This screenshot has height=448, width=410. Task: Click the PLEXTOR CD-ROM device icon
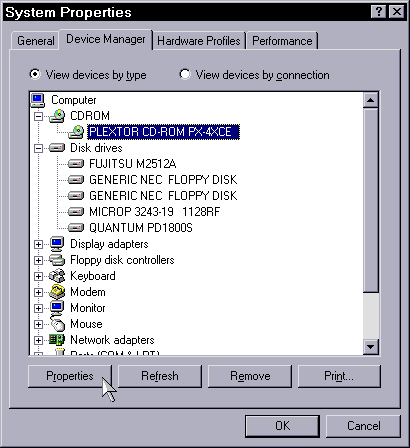click(x=76, y=132)
